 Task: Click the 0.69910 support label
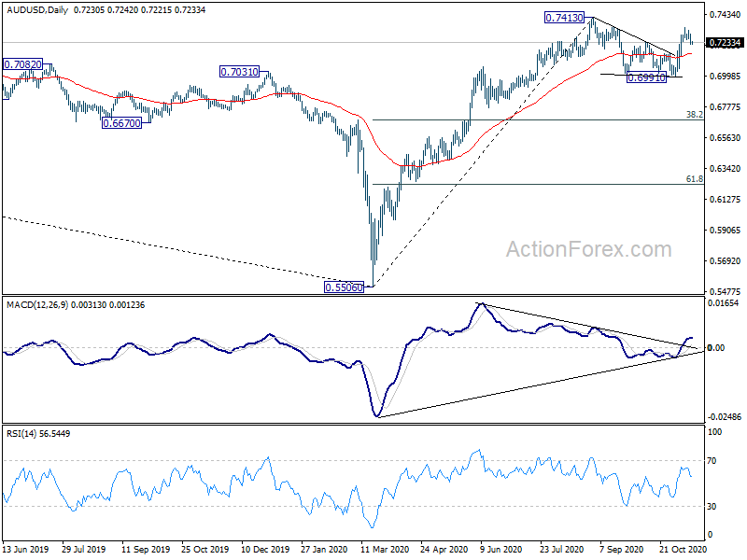tap(646, 77)
